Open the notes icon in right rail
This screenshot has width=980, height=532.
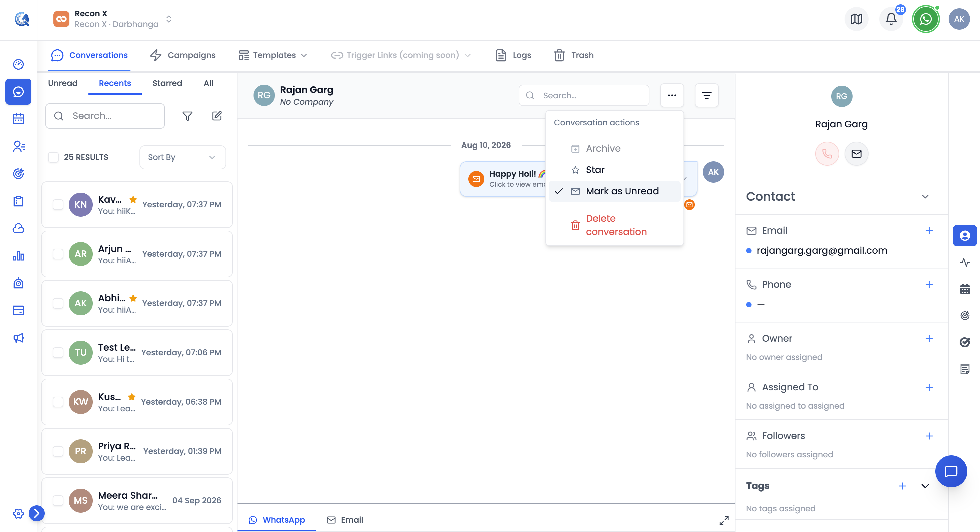point(965,369)
